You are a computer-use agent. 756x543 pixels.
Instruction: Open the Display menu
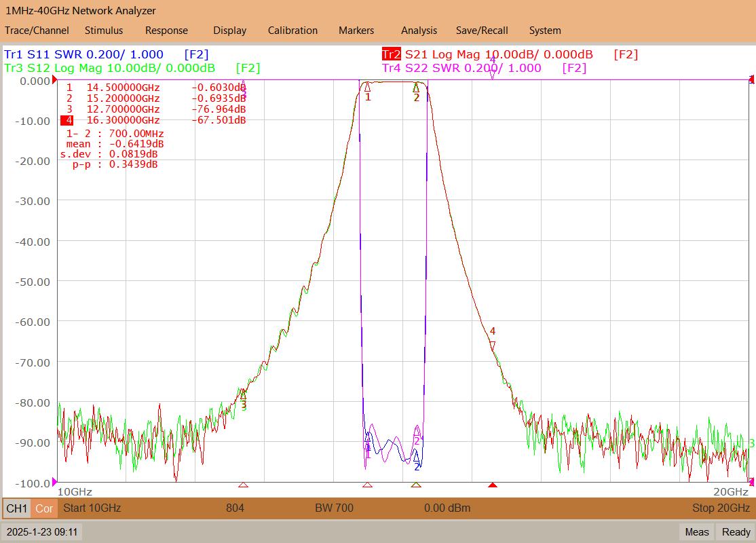[229, 31]
